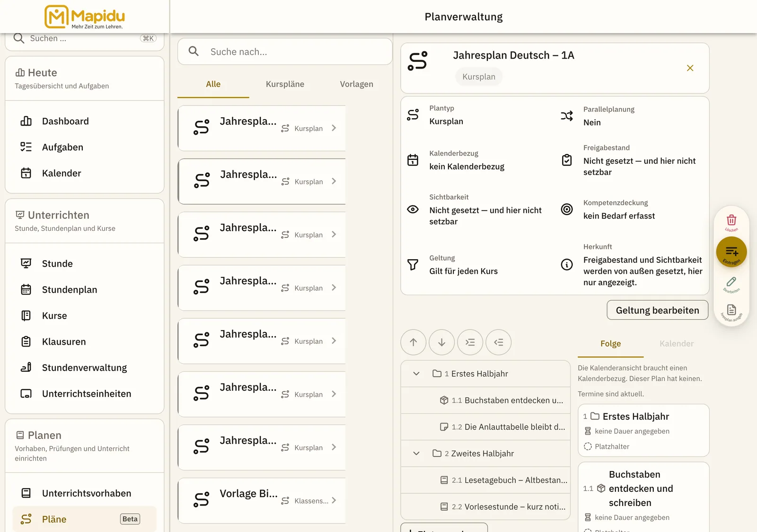Click the Suche nach... search field
The height and width of the screenshot is (532, 757).
click(x=285, y=52)
